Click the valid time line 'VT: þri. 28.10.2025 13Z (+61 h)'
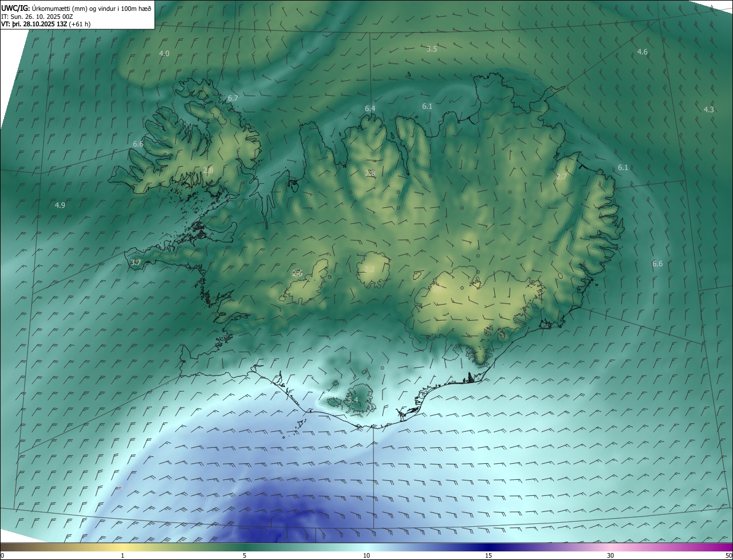 click(x=46, y=24)
